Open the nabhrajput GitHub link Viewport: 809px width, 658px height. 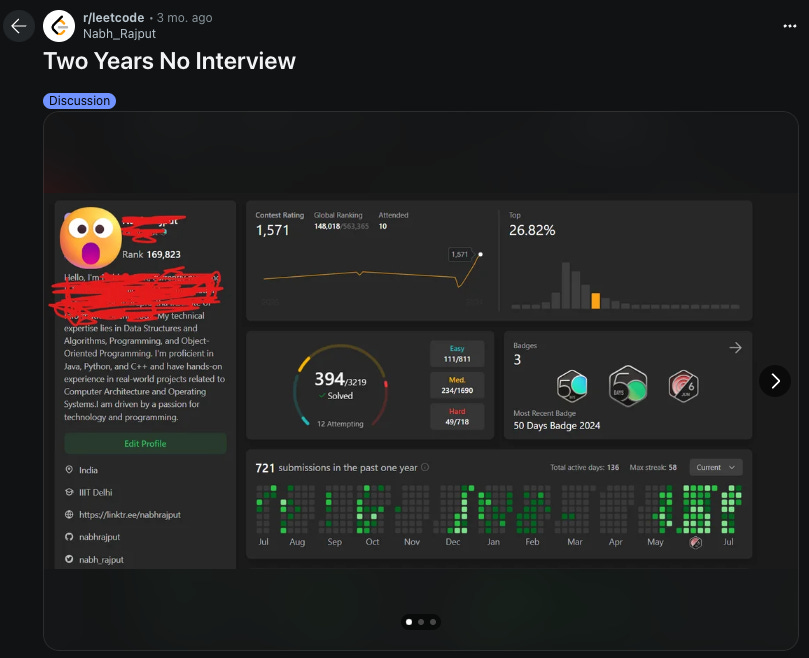point(100,537)
